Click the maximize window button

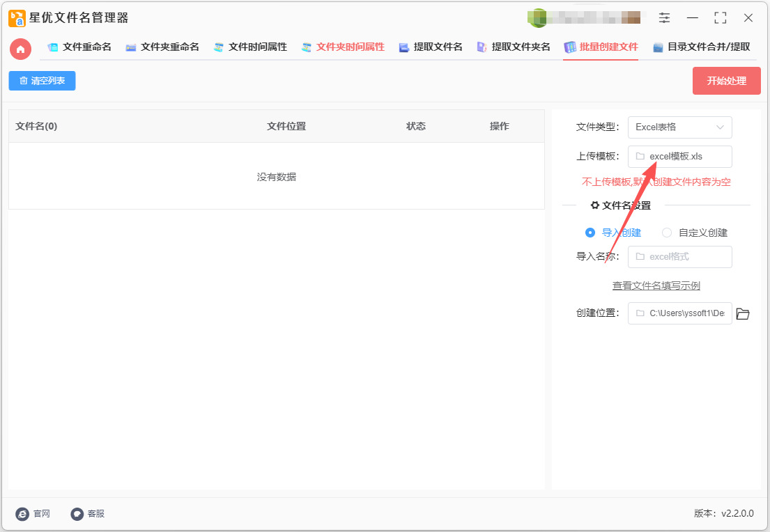[x=721, y=18]
